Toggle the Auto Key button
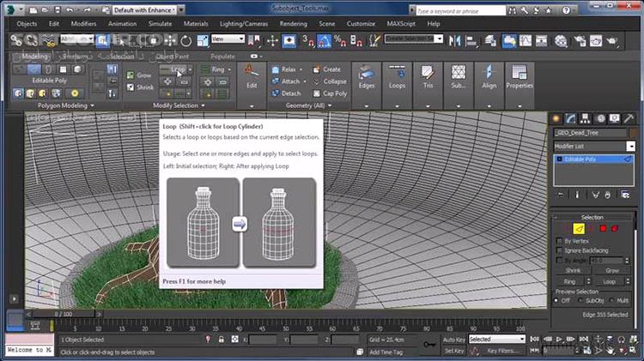 pyautogui.click(x=454, y=340)
